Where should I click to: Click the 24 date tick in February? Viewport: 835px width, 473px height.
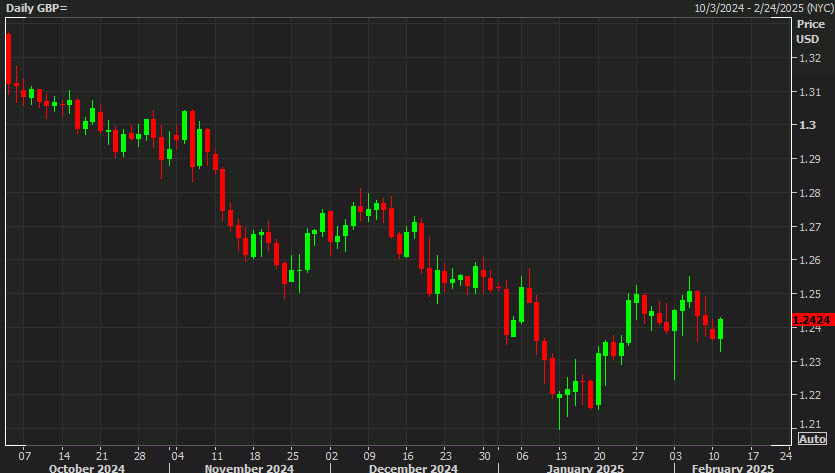point(786,456)
